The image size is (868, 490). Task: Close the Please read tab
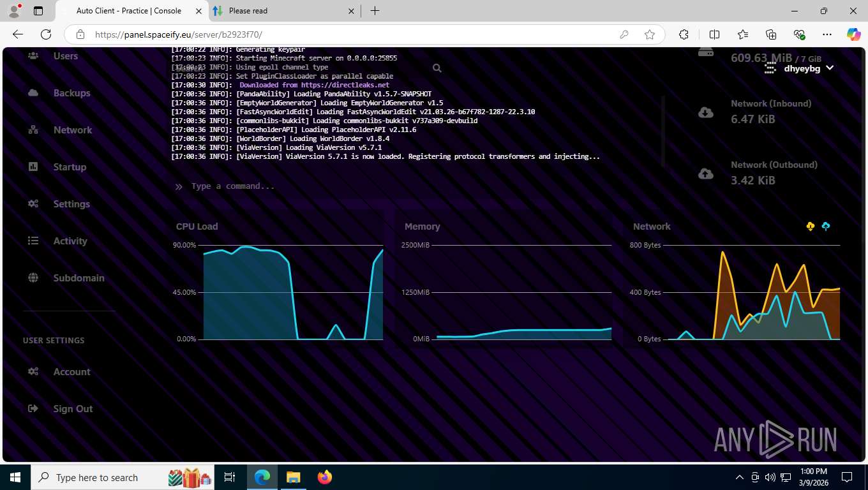[351, 11]
